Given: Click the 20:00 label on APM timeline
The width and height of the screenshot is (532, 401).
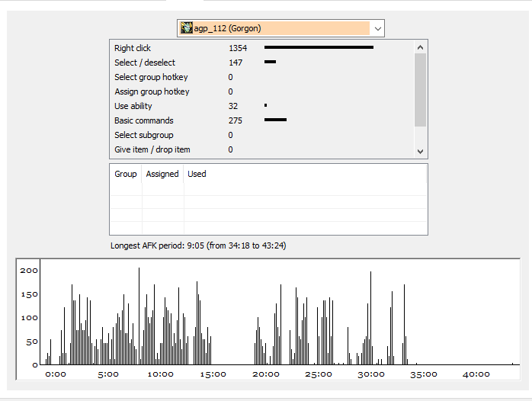Looking at the screenshot, I should click(266, 374).
